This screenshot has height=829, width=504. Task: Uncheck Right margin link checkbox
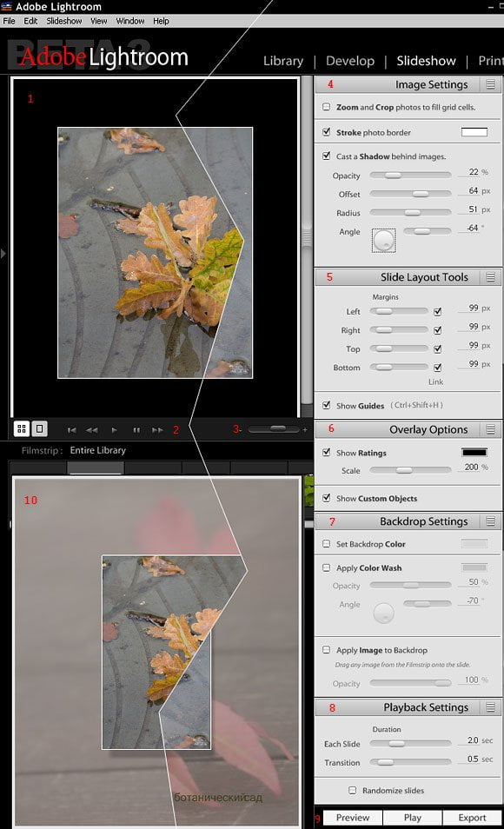437,330
